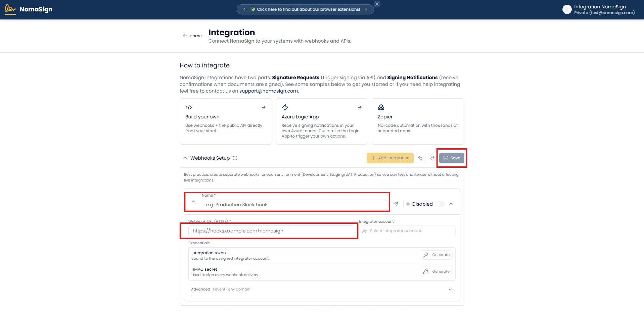
Task: Save the webhook settings
Action: 452,158
